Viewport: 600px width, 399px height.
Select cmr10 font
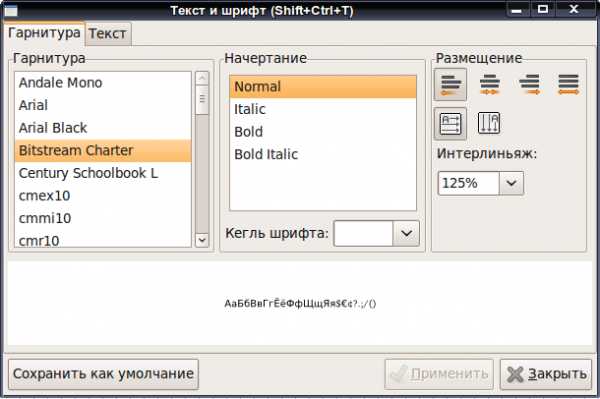click(x=103, y=240)
